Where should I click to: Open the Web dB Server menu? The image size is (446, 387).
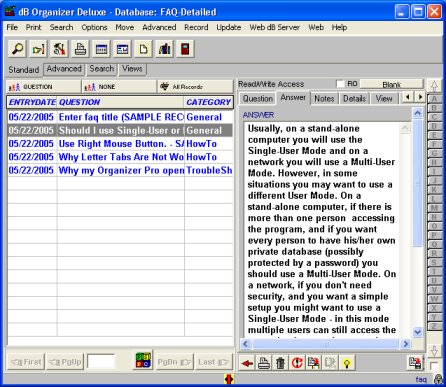pos(275,27)
